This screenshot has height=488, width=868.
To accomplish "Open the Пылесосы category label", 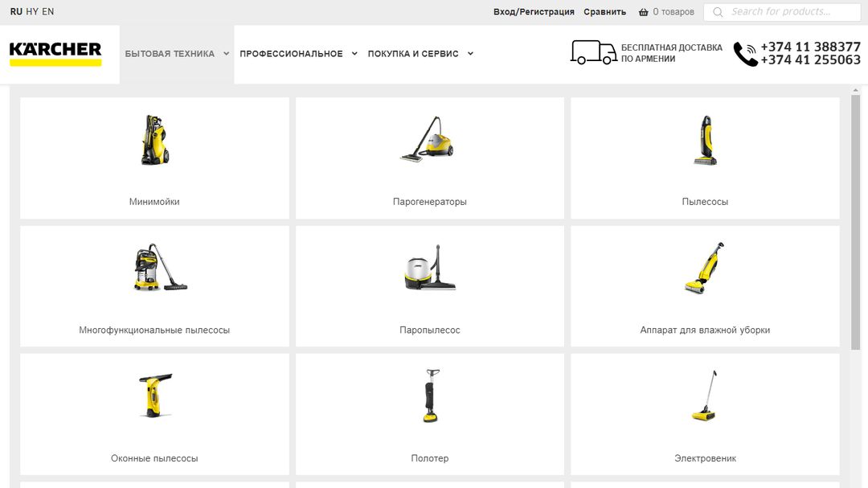I will pyautogui.click(x=705, y=202).
